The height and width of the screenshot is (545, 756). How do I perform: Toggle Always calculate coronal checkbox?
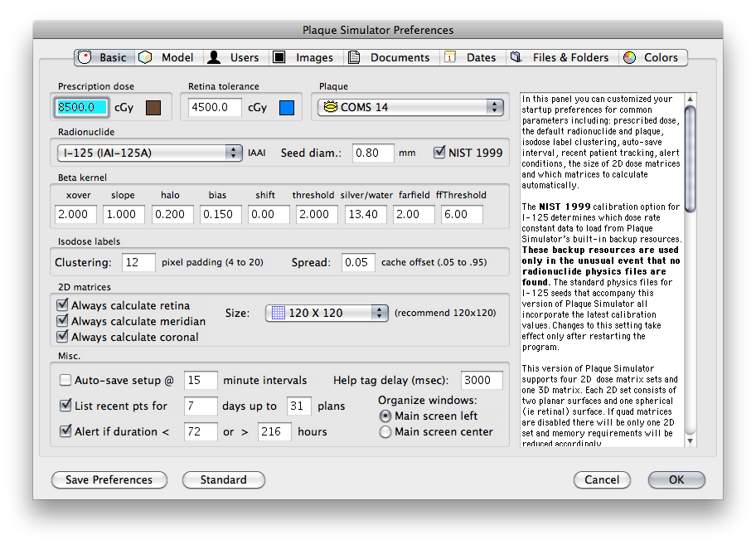click(62, 337)
